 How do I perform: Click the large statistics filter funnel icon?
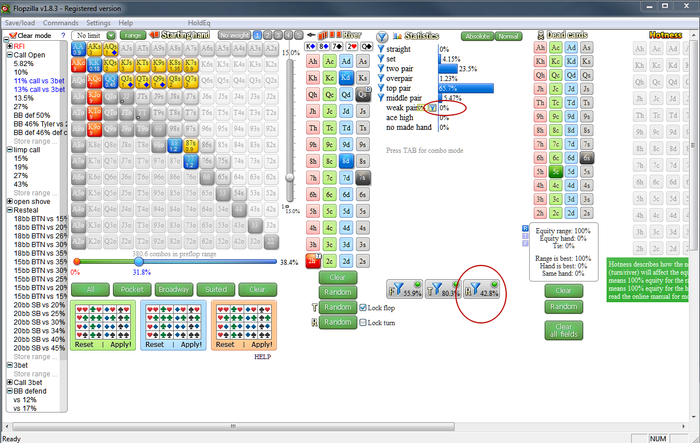(382, 37)
